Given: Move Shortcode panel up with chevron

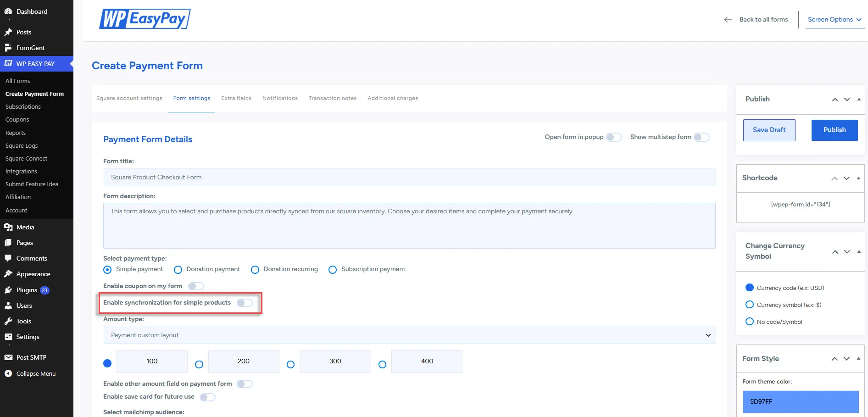Looking at the screenshot, I should tap(835, 178).
